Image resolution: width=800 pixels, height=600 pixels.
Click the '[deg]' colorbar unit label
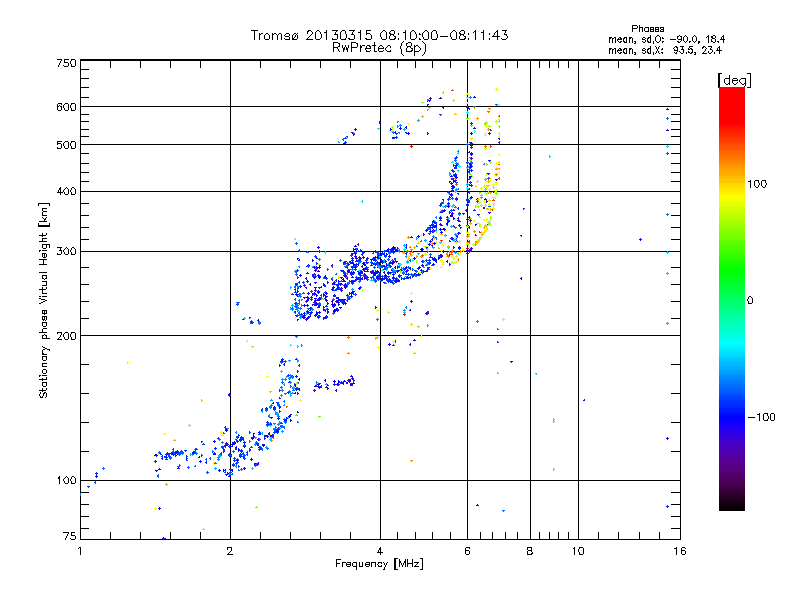(x=734, y=80)
